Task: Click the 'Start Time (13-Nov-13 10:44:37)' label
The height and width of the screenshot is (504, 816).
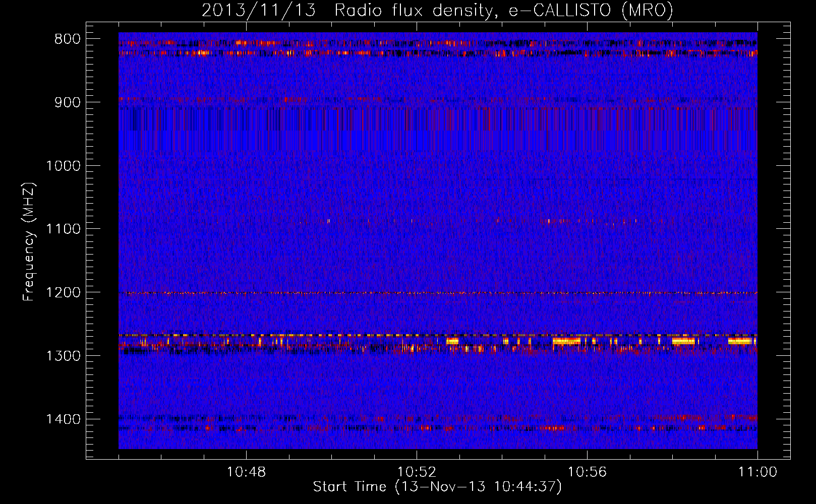Action: click(437, 487)
